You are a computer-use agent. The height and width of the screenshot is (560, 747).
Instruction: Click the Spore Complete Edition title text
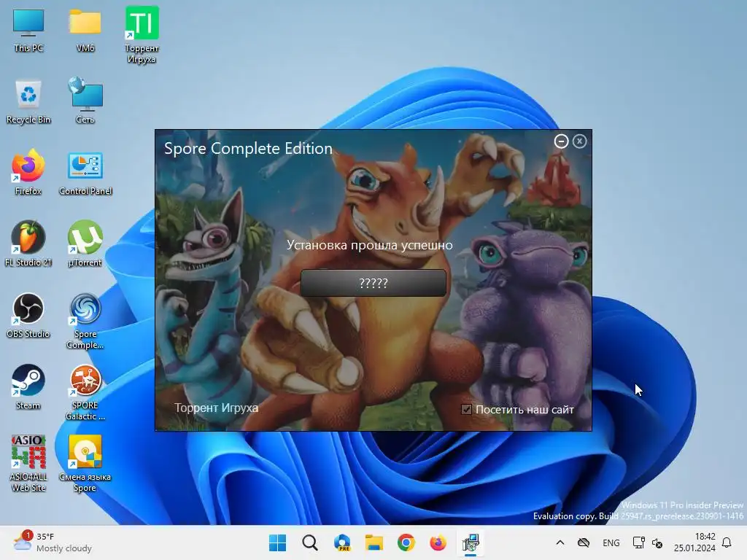click(248, 148)
